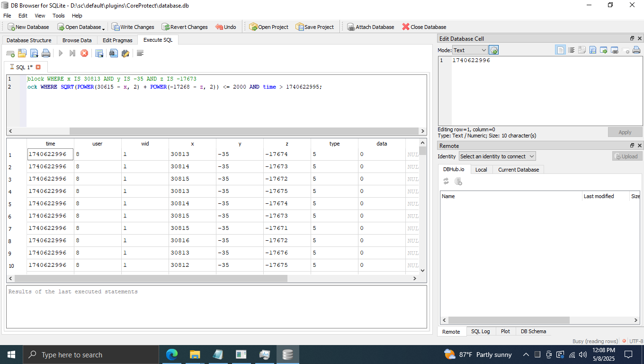Expand the Open Database toolbar arrow

pos(103,28)
